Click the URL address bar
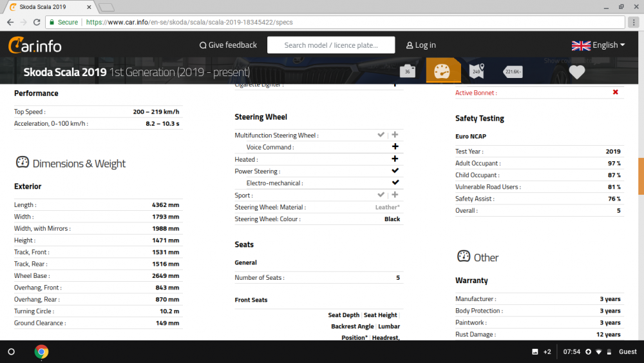Image resolution: width=644 pixels, height=363 pixels. [x=335, y=22]
